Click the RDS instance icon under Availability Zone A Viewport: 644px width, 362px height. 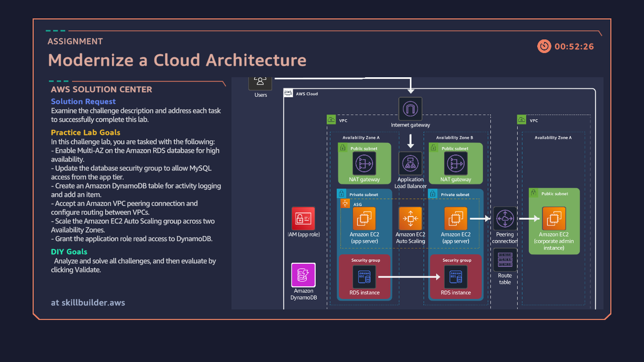(364, 277)
